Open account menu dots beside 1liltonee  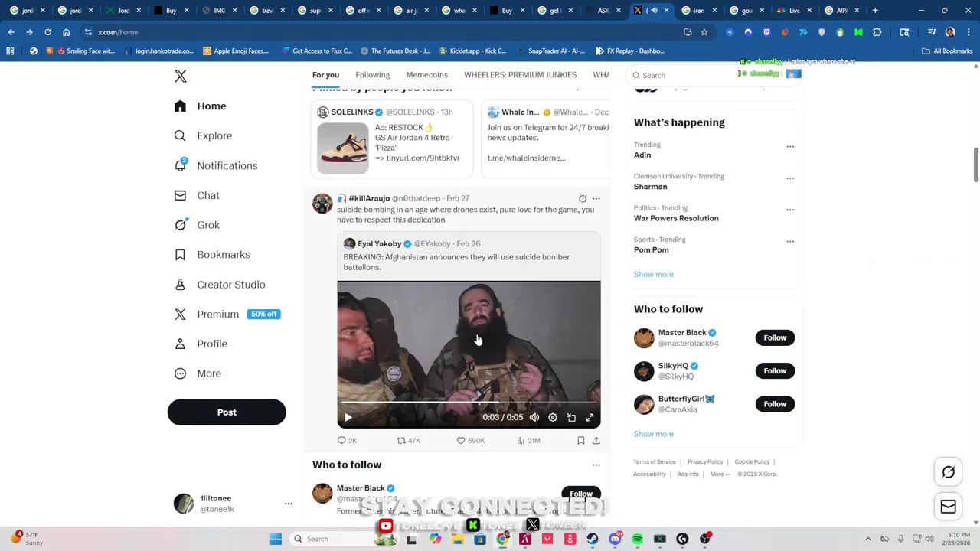click(x=289, y=504)
